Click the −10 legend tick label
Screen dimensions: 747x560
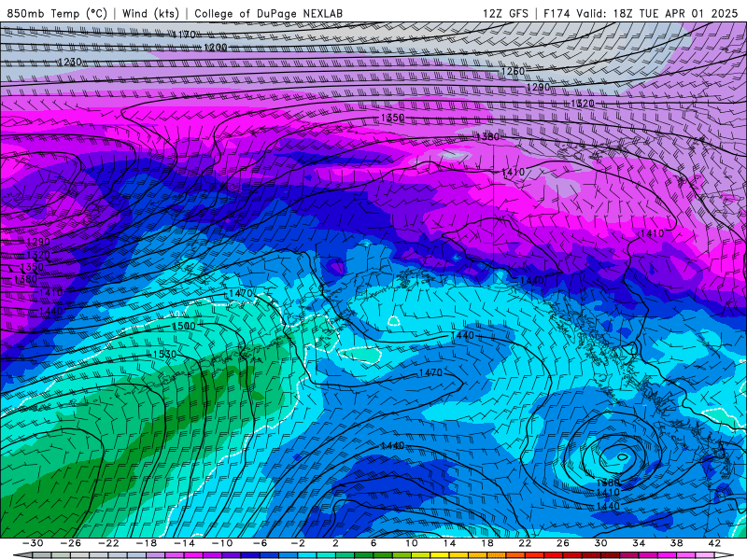pos(222,543)
